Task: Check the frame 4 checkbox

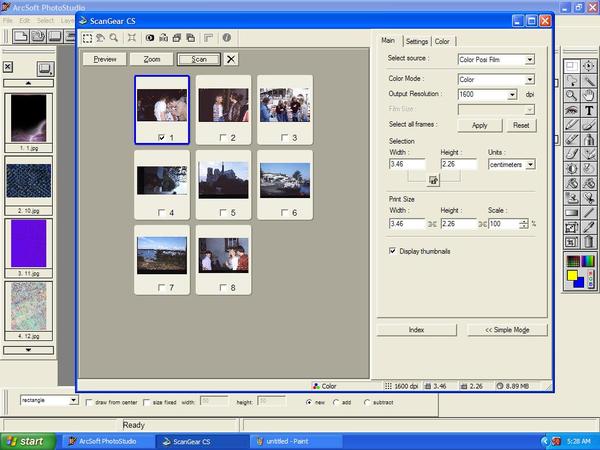Action: tap(161, 212)
